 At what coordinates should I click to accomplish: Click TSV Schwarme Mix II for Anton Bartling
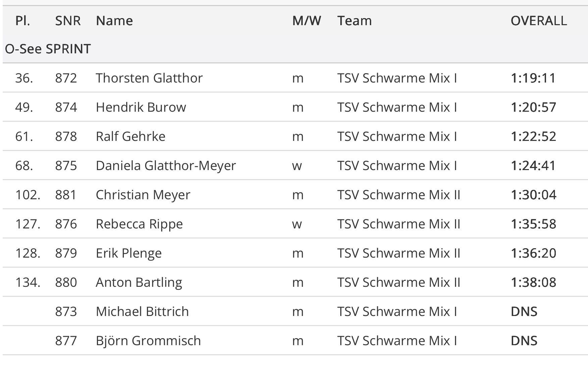(399, 282)
